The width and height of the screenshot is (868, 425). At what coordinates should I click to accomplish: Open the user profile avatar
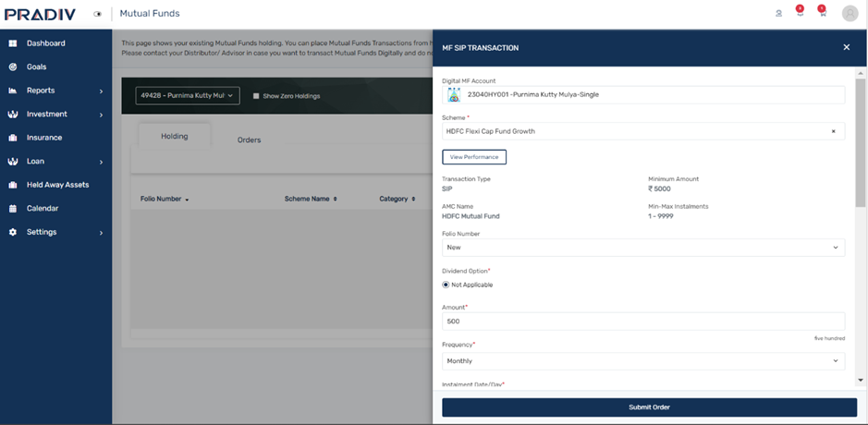pyautogui.click(x=850, y=14)
